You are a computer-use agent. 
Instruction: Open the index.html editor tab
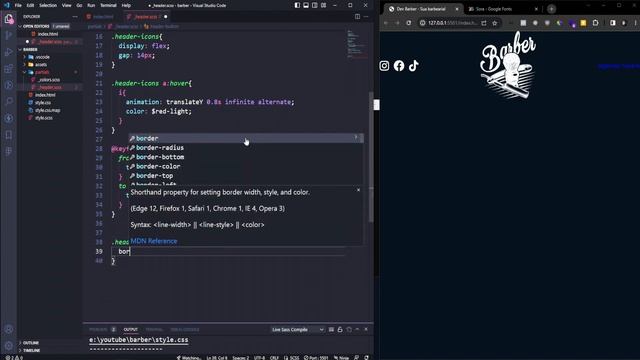[x=100, y=17]
